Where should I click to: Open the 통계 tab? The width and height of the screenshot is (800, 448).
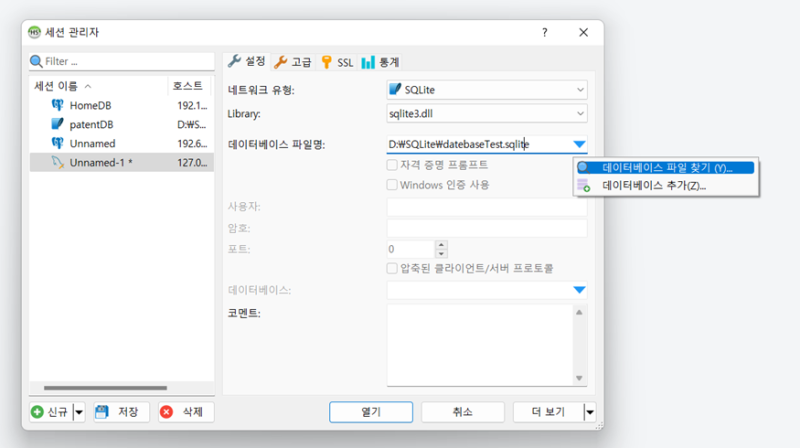tap(380, 62)
